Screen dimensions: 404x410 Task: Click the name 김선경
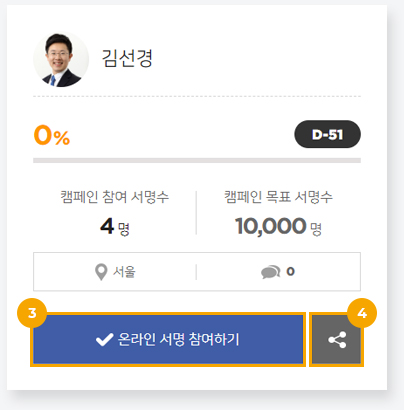(127, 58)
